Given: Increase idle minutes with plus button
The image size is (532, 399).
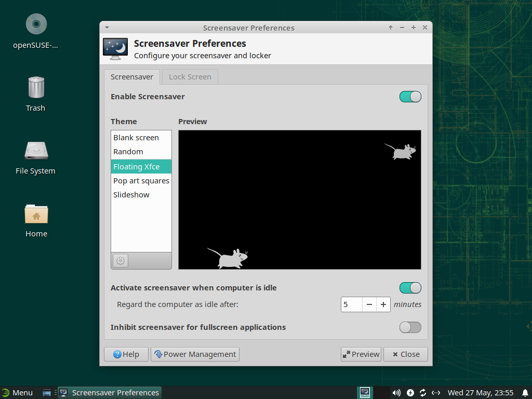Looking at the screenshot, I should coord(383,304).
